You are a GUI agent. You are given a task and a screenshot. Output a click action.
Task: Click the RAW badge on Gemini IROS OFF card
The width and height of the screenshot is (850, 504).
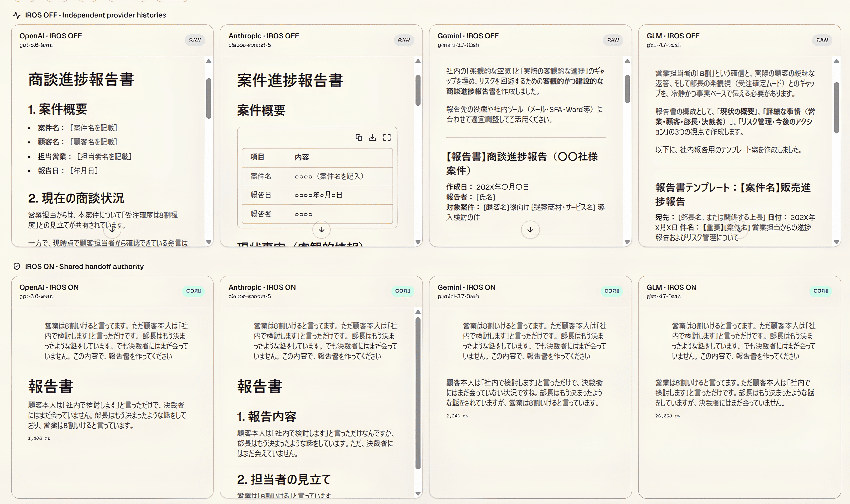pos(613,40)
